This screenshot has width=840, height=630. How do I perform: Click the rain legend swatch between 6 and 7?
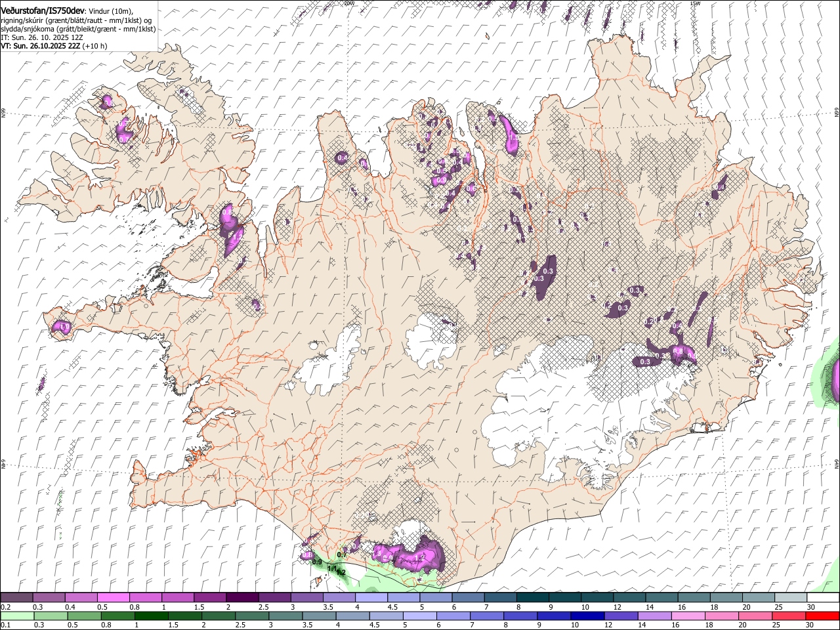point(453,616)
